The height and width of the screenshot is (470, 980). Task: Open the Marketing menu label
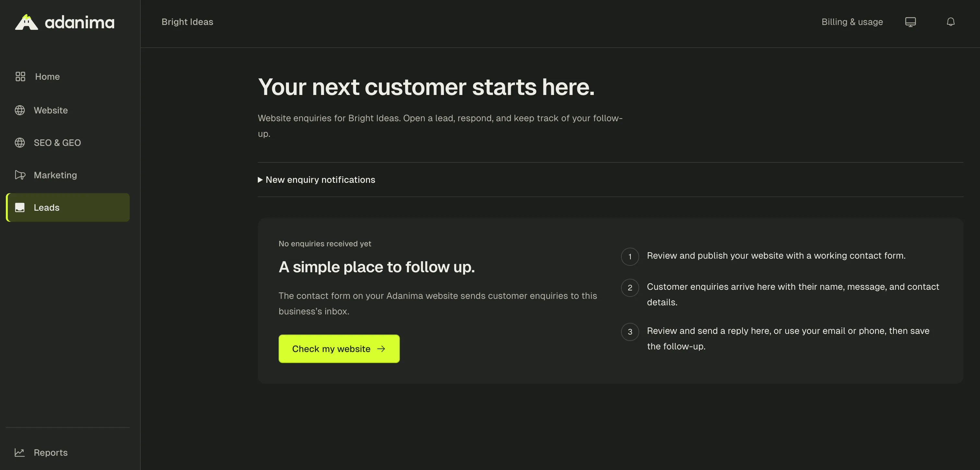tap(55, 175)
